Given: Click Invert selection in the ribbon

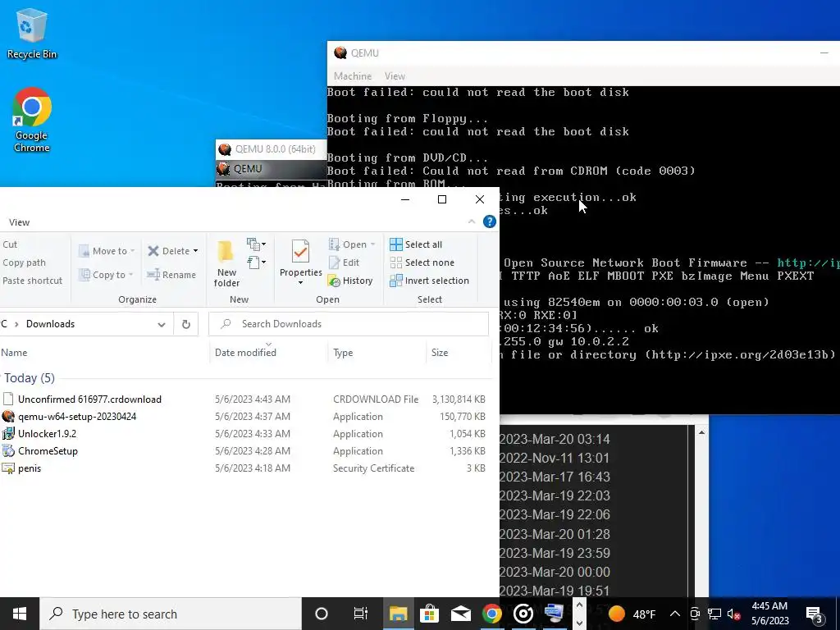Looking at the screenshot, I should tap(429, 281).
